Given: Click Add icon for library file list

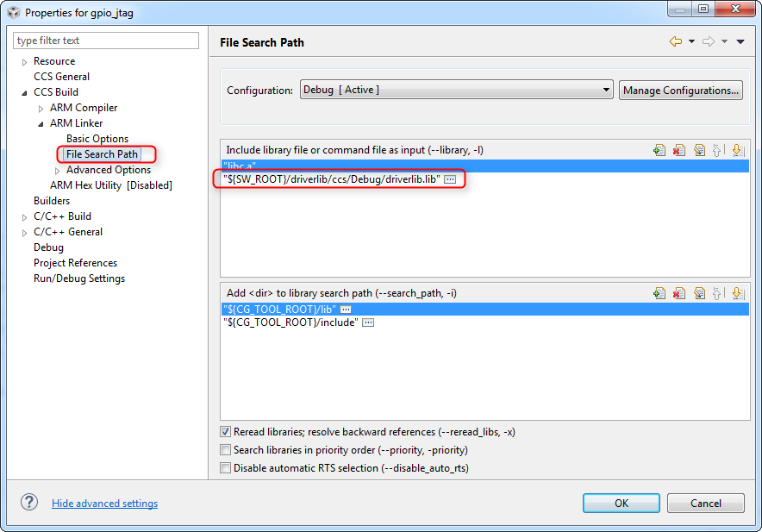Looking at the screenshot, I should (659, 150).
